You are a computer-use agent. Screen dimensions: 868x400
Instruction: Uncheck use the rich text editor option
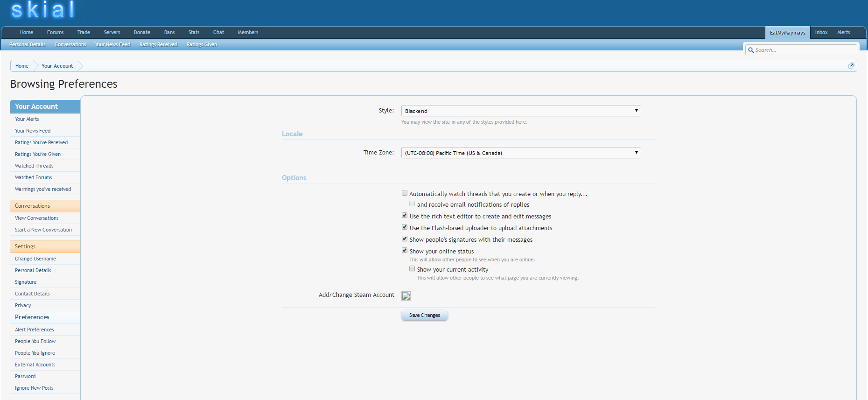pos(405,216)
